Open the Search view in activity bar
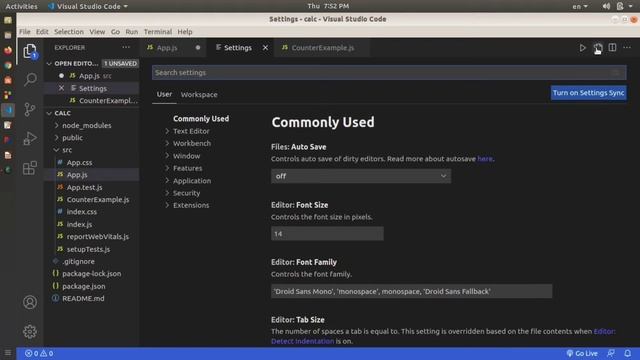Viewport: 640px width, 360px height. coord(30,80)
